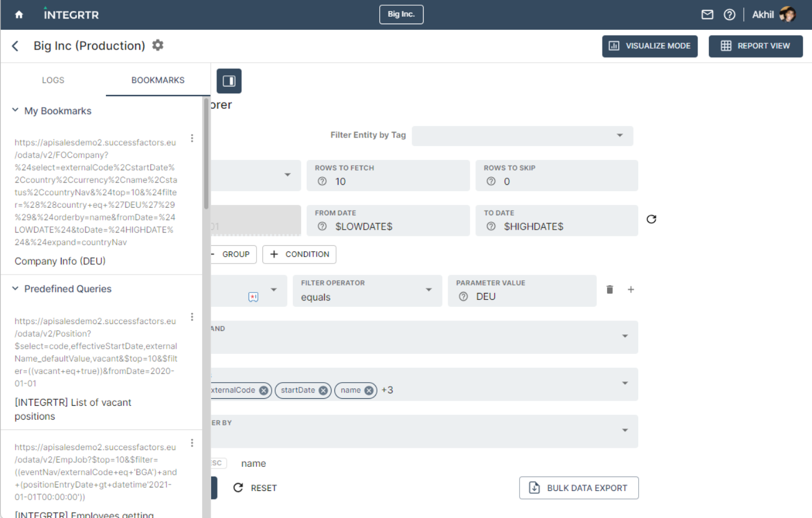Open options for EmpJob query bookmark
Screen dimensions: 812x518
[192, 443]
